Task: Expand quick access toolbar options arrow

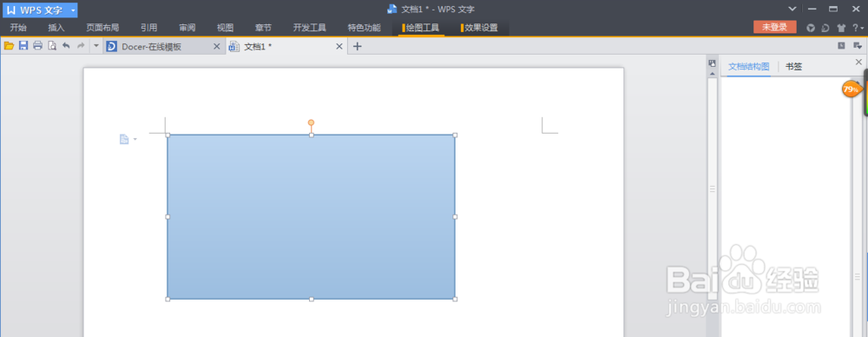Action: (x=95, y=46)
